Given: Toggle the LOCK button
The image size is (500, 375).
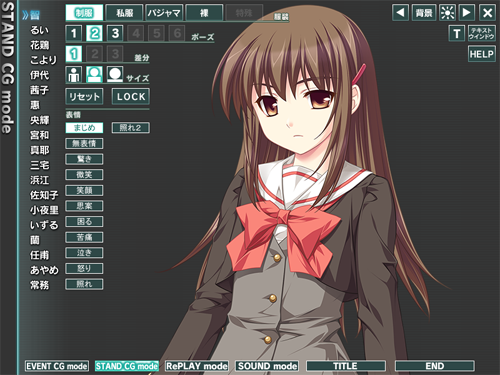Looking at the screenshot, I should [x=131, y=97].
